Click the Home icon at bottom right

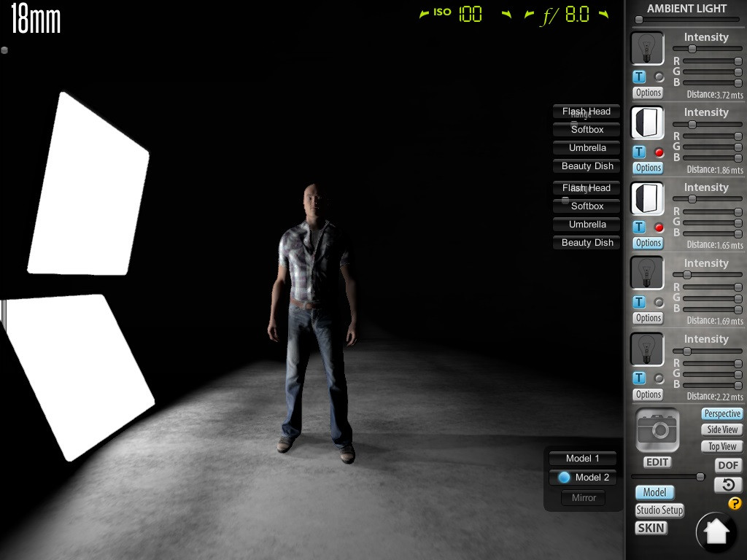716,532
